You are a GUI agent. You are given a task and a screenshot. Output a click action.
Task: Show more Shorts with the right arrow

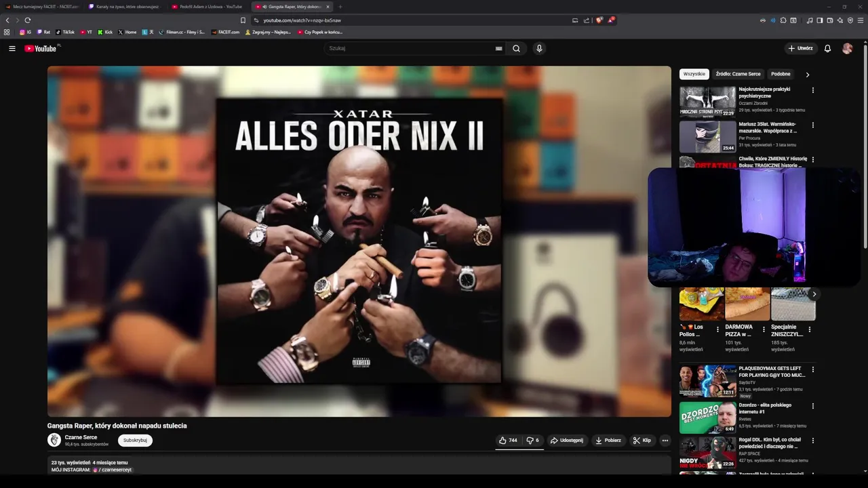point(814,294)
